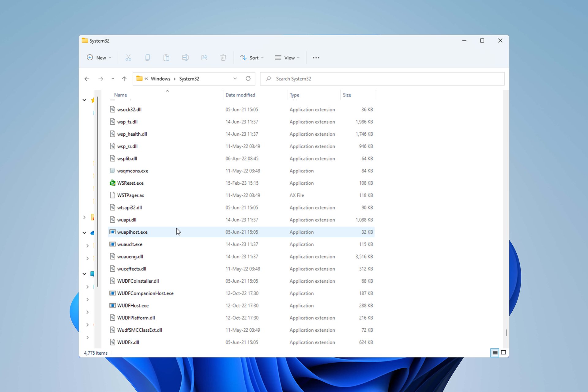Screen dimensions: 588x392
Task: Click the 3,516 KB size cell
Action: (364, 256)
